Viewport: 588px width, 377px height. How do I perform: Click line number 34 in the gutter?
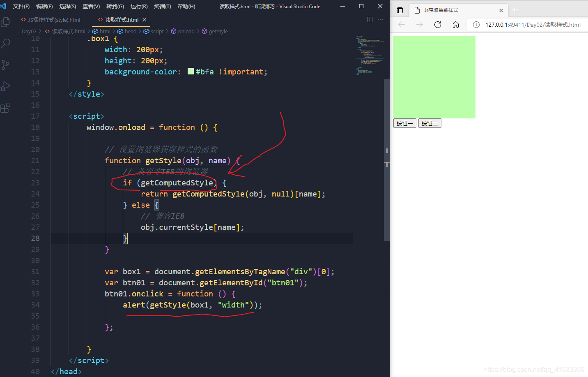35,305
